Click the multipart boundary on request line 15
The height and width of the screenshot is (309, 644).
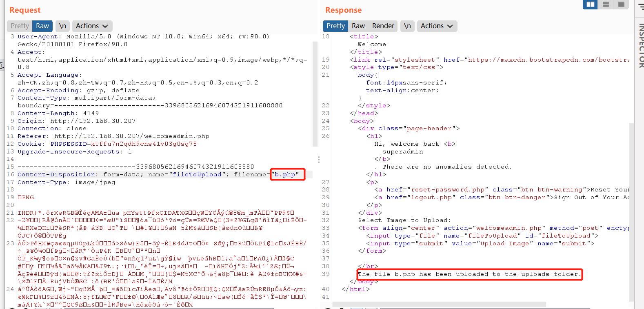[135, 167]
